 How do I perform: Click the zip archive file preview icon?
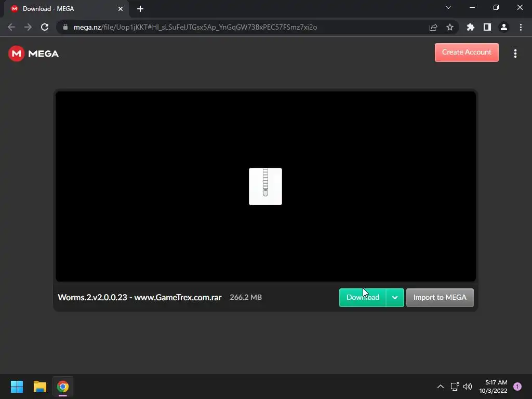[265, 187]
